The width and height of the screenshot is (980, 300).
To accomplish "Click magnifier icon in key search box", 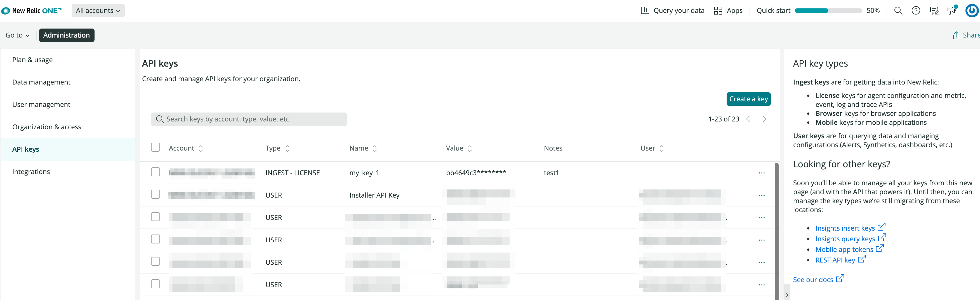I will pyautogui.click(x=160, y=119).
